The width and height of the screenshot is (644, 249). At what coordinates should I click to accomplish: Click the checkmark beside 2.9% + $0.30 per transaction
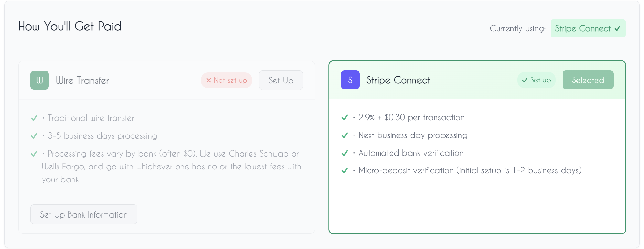344,118
